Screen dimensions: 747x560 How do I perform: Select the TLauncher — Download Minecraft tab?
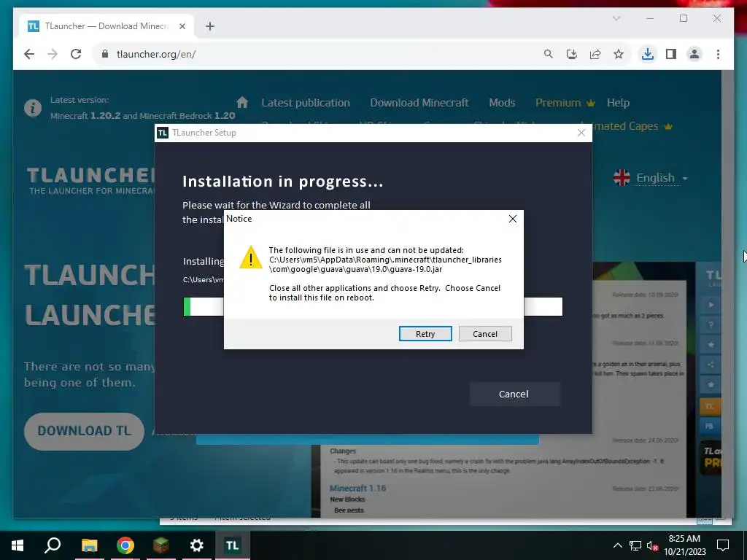point(107,26)
